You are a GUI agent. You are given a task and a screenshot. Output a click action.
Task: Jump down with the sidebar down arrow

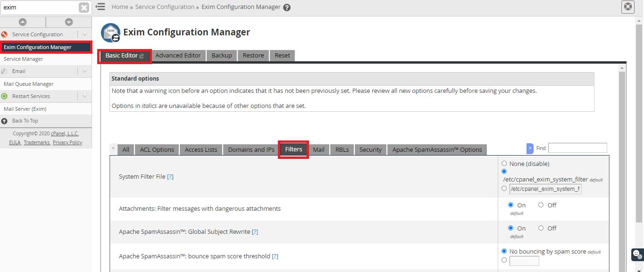tap(69, 22)
